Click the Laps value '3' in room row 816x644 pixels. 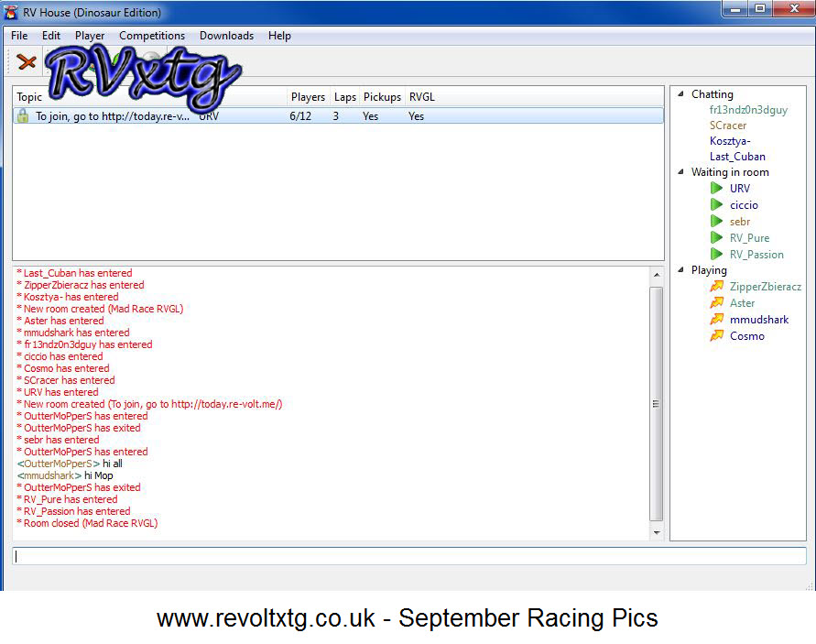[336, 116]
